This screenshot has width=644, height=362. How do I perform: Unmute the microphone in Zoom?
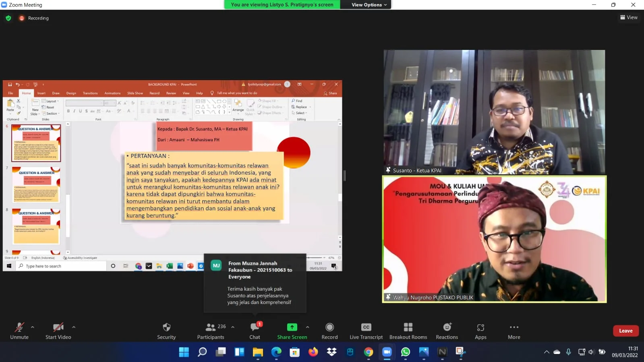(19, 331)
